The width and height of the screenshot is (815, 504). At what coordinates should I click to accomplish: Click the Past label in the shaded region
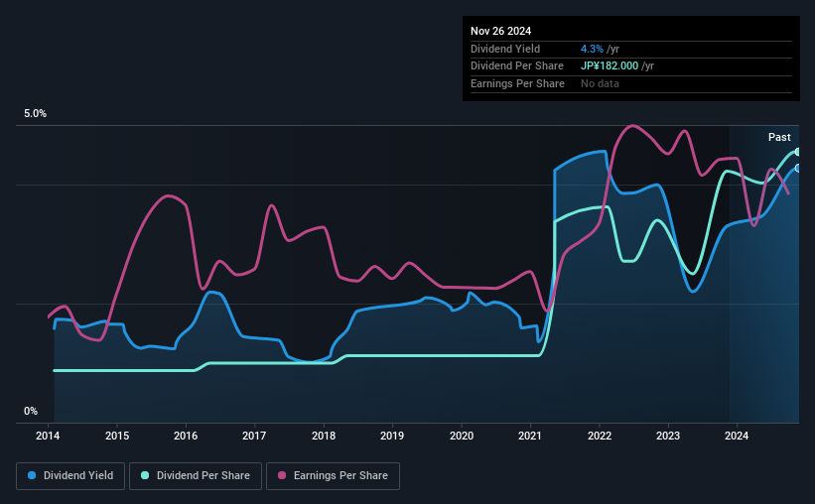tap(779, 137)
